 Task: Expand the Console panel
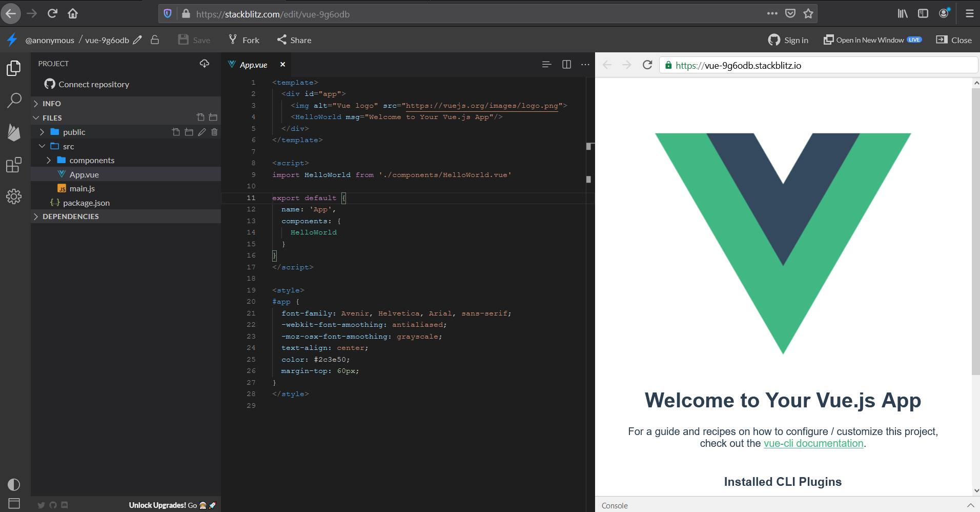click(x=970, y=505)
